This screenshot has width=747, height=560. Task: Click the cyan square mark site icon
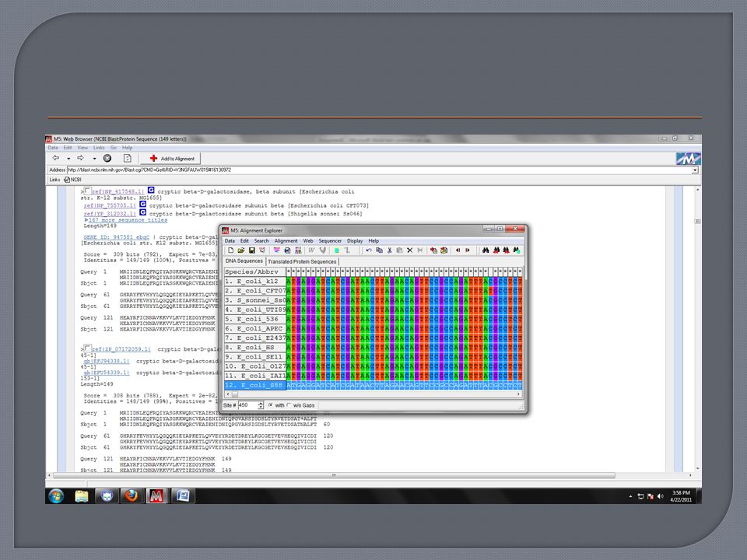click(337, 250)
